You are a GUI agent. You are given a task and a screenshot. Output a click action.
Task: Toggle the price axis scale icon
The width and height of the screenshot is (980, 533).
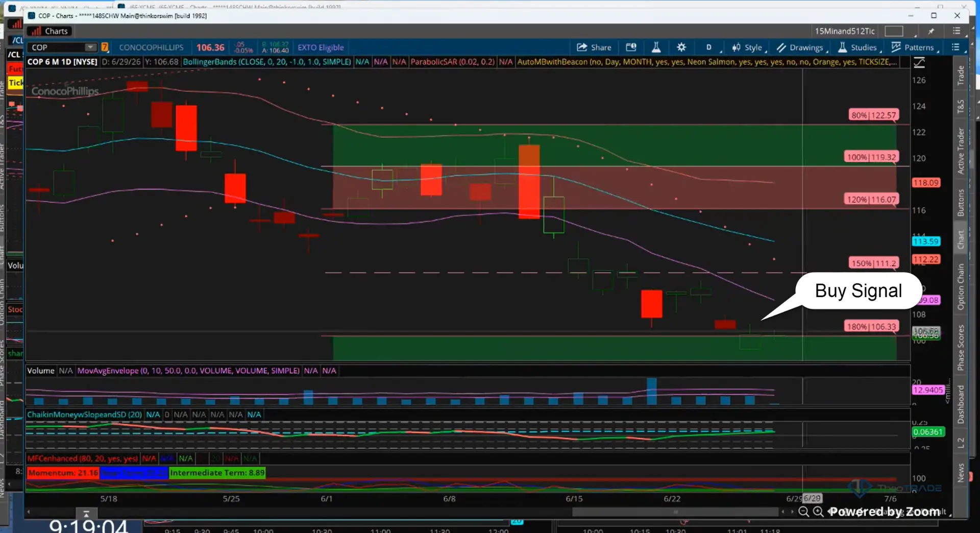pos(919,62)
